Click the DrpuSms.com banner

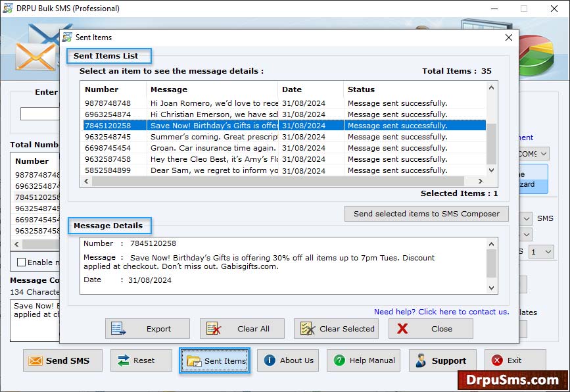[x=513, y=380]
